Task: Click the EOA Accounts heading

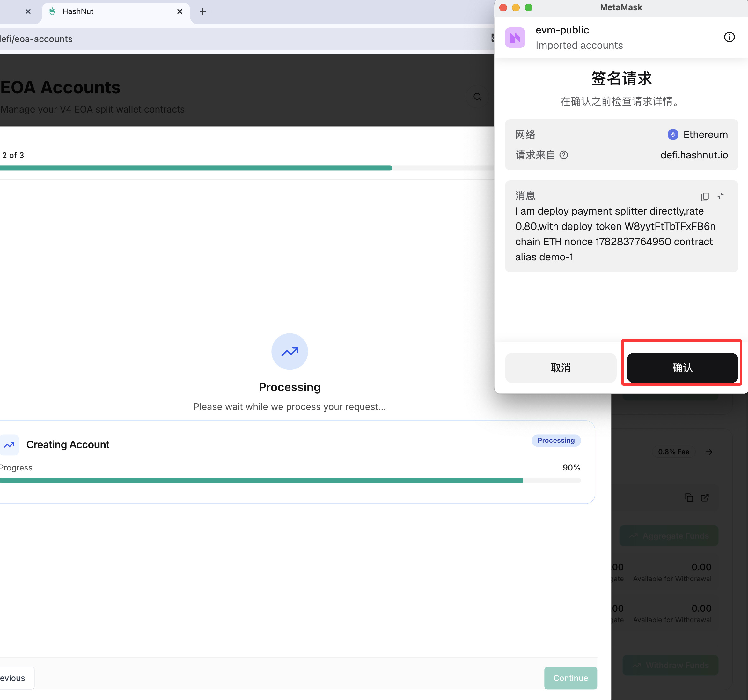Action: coord(60,87)
